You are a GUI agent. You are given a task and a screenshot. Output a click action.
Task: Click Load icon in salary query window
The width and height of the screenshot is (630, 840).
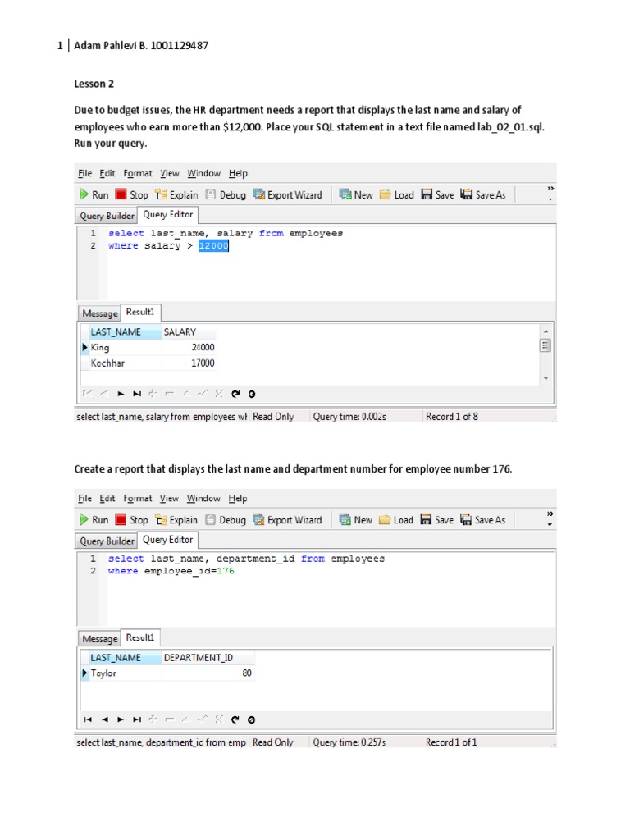pyautogui.click(x=385, y=194)
